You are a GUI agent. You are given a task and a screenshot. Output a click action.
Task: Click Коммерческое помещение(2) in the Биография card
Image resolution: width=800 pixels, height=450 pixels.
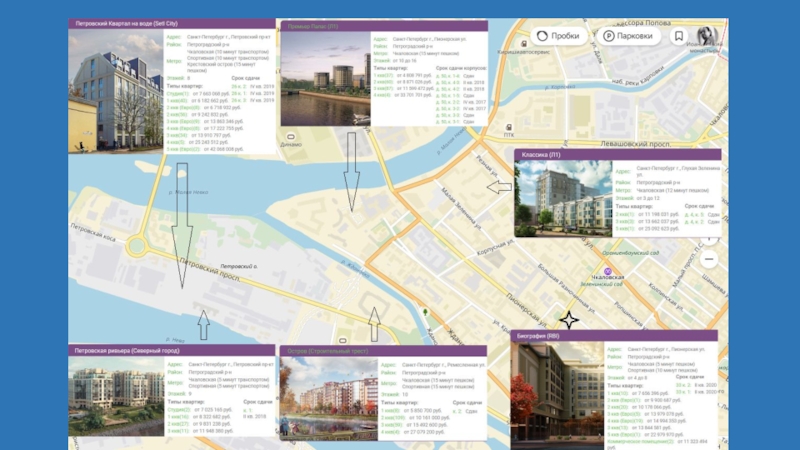coord(640,441)
